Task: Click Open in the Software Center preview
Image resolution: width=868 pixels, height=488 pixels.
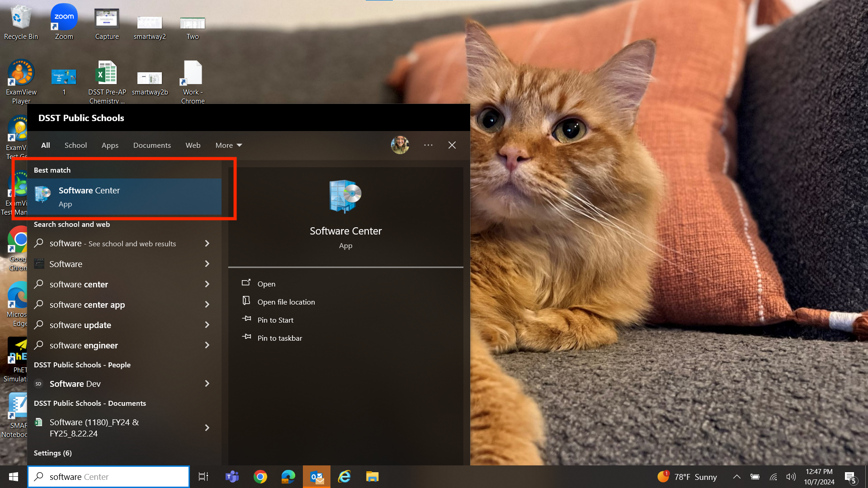Action: pyautogui.click(x=266, y=284)
